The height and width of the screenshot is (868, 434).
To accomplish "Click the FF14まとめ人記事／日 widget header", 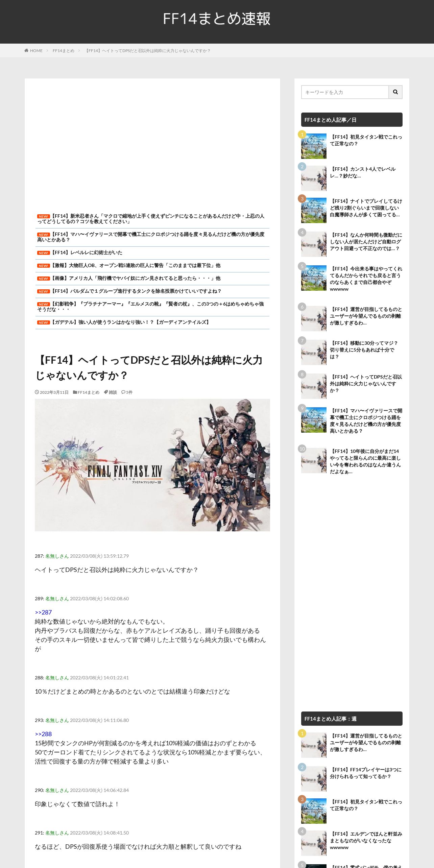I will 352,120.
